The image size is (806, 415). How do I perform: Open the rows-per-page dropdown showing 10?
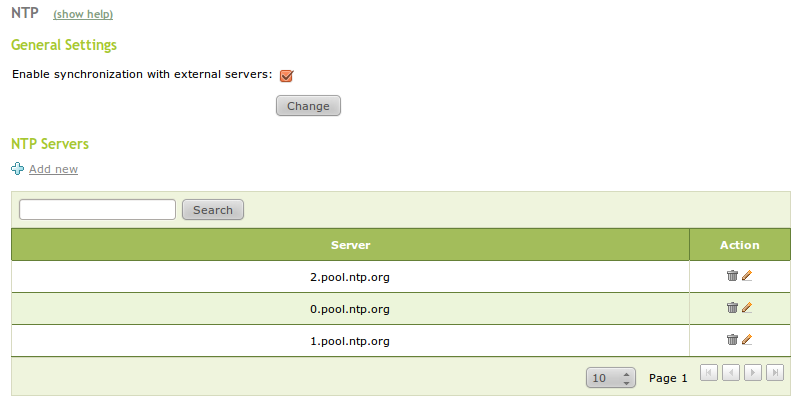[x=611, y=378]
